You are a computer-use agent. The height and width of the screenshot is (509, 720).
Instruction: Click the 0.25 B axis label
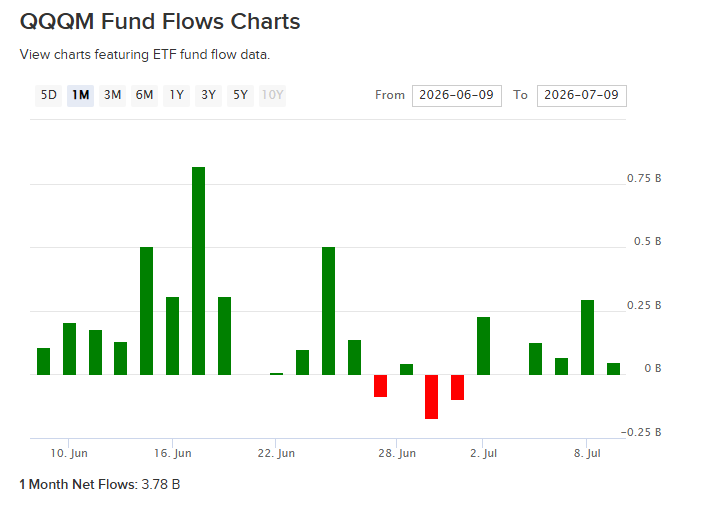pyautogui.click(x=644, y=305)
